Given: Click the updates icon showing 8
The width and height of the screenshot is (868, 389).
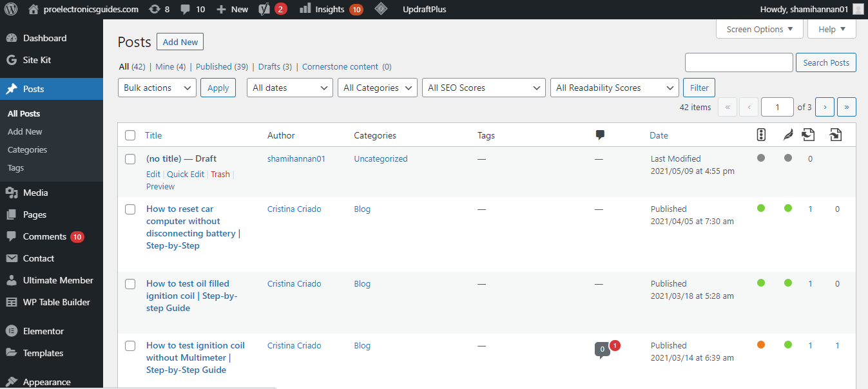Looking at the screenshot, I should [155, 9].
